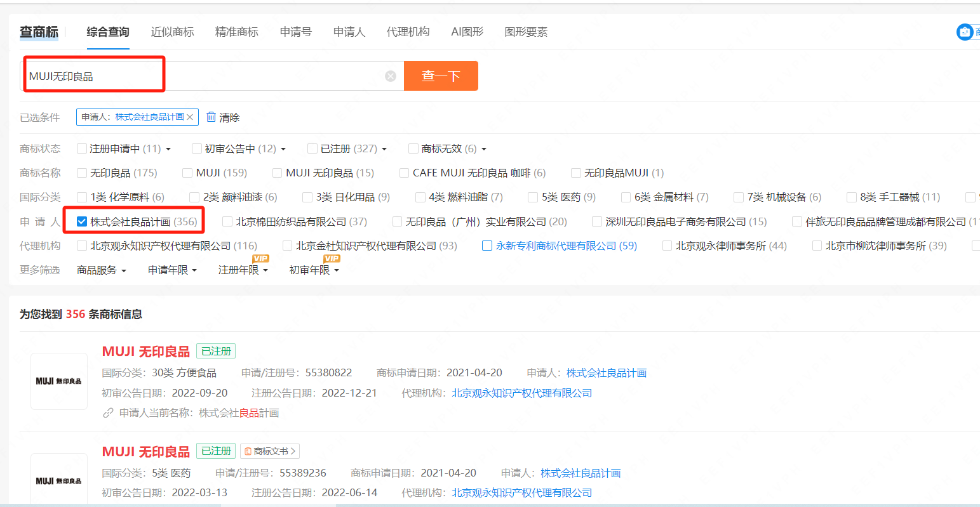Open the 申请年限 filter dropdown
Image resolution: width=980 pixels, height=507 pixels.
[172, 270]
